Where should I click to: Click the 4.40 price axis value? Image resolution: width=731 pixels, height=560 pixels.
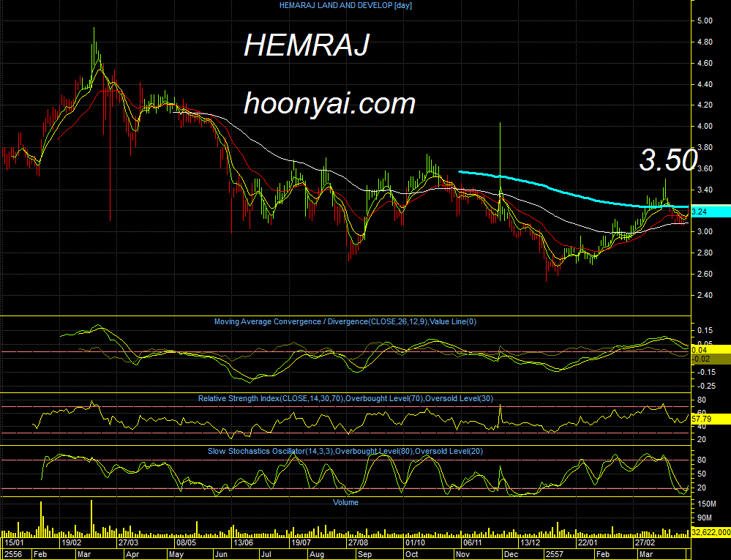click(x=705, y=84)
